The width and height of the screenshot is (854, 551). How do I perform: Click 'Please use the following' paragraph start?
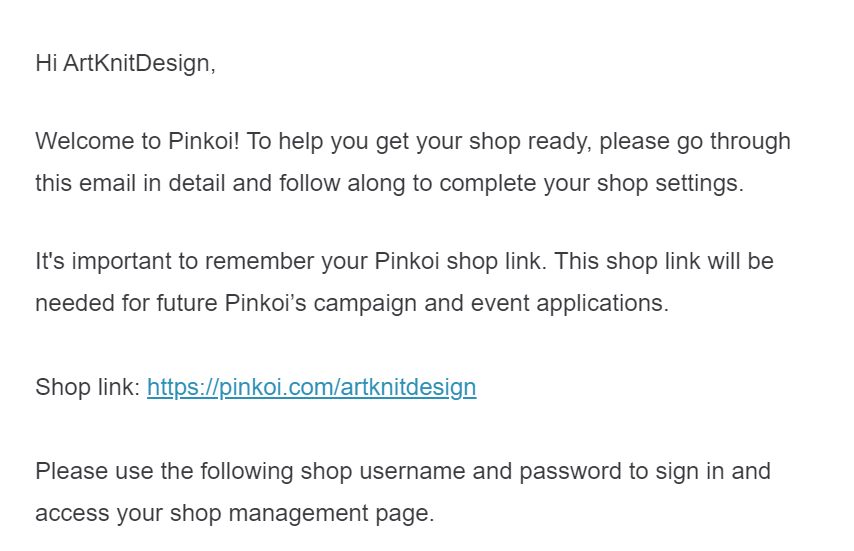[x=140, y=470]
